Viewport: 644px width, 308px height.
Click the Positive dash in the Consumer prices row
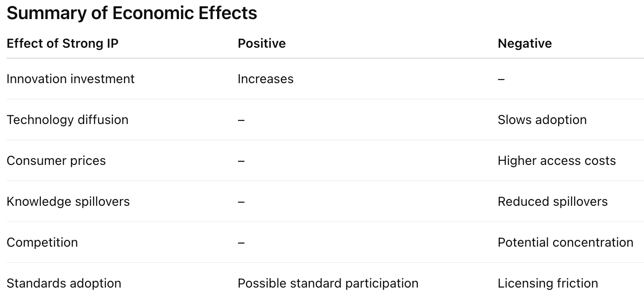click(x=241, y=161)
